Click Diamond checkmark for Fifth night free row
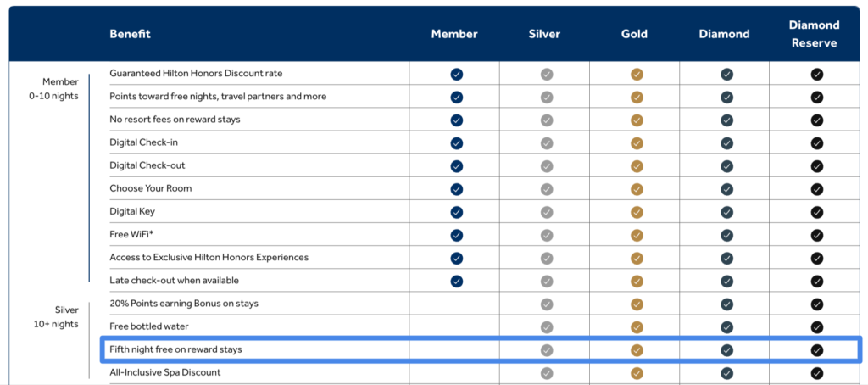Screen dimensions: 868x385 [726, 350]
